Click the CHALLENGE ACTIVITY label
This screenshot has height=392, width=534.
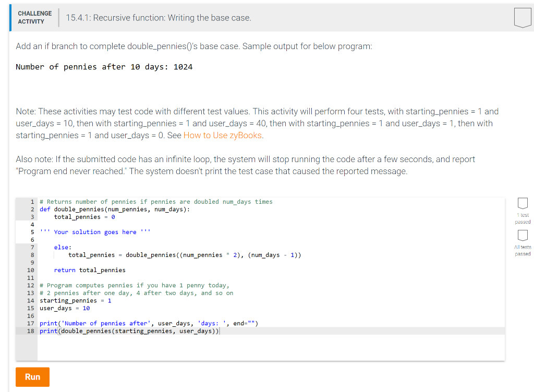coord(35,17)
